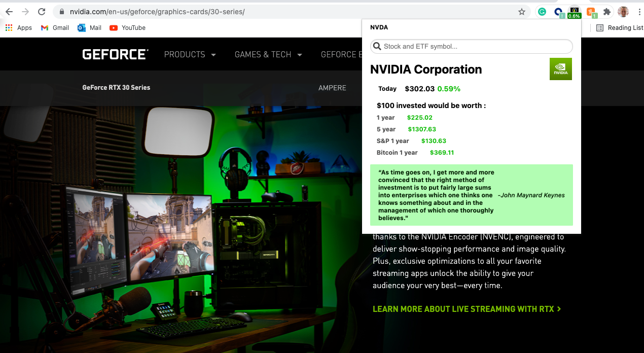Click the 5 year value $1307.63
Viewport: 644px width, 353px height.
pyautogui.click(x=422, y=129)
